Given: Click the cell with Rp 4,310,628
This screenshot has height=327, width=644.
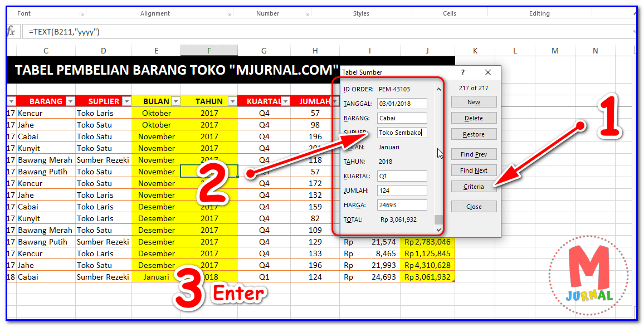Looking at the screenshot, I should coord(427,265).
